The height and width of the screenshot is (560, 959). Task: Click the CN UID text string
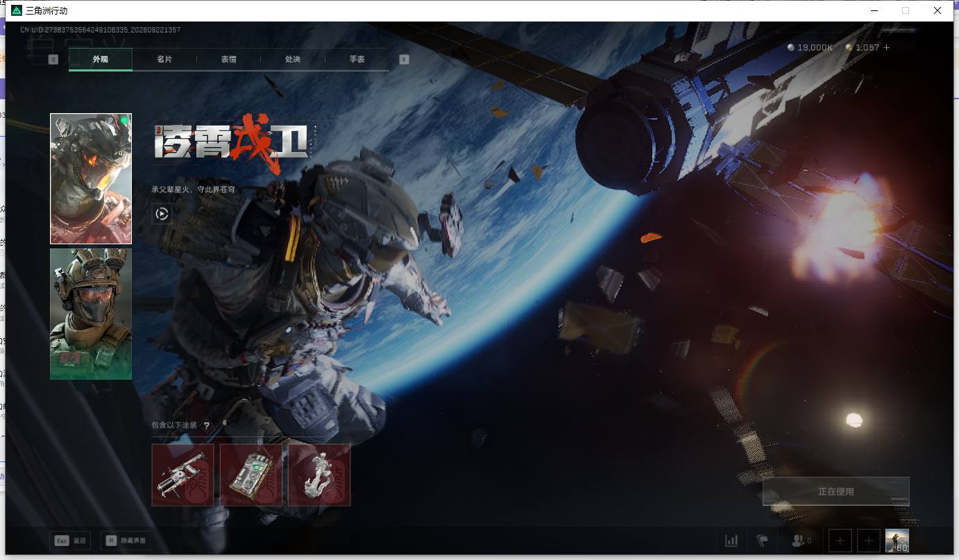(101, 30)
